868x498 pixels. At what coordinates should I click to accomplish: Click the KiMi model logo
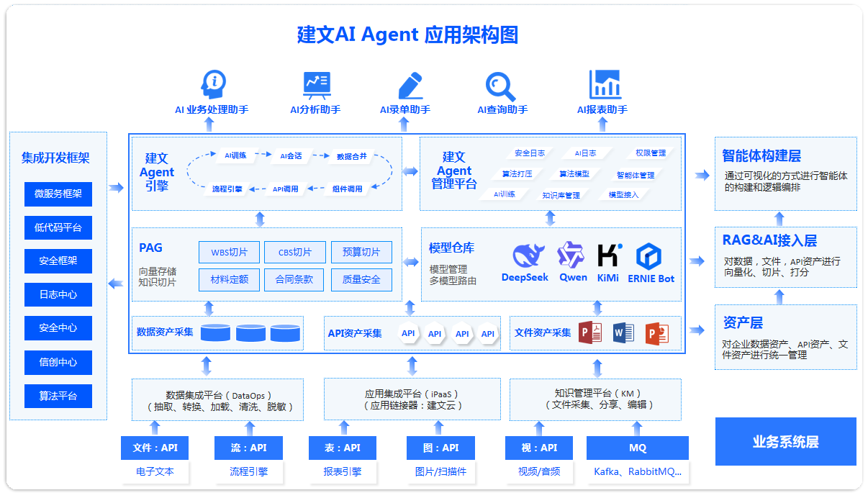click(x=609, y=255)
